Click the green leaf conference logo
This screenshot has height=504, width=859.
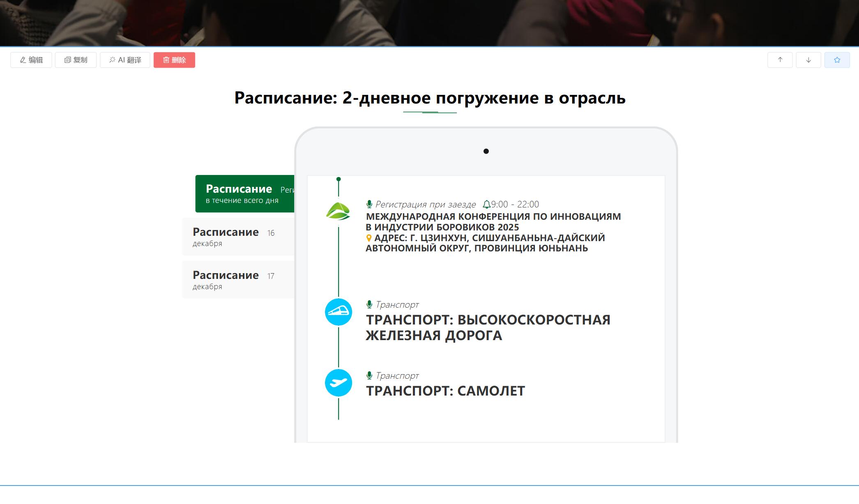[x=338, y=212]
